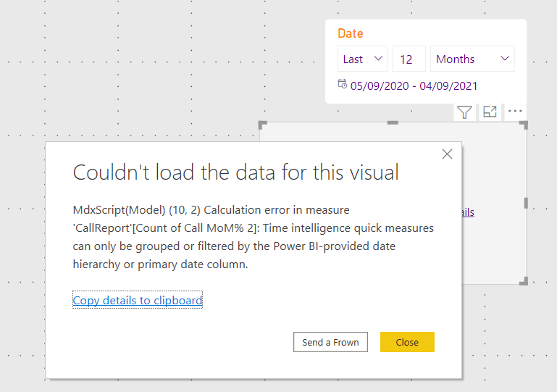Open the visual's More options ellipsis
Viewport: 557px width, 392px height.
click(515, 112)
